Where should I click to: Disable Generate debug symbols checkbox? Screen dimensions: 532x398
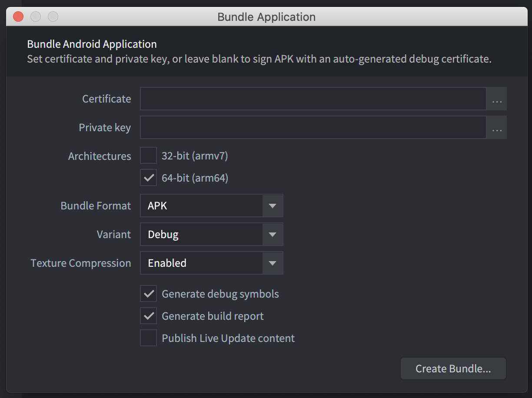click(x=148, y=294)
